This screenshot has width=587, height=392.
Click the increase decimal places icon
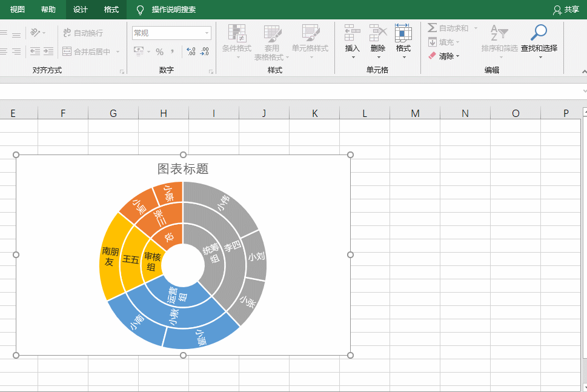click(191, 51)
